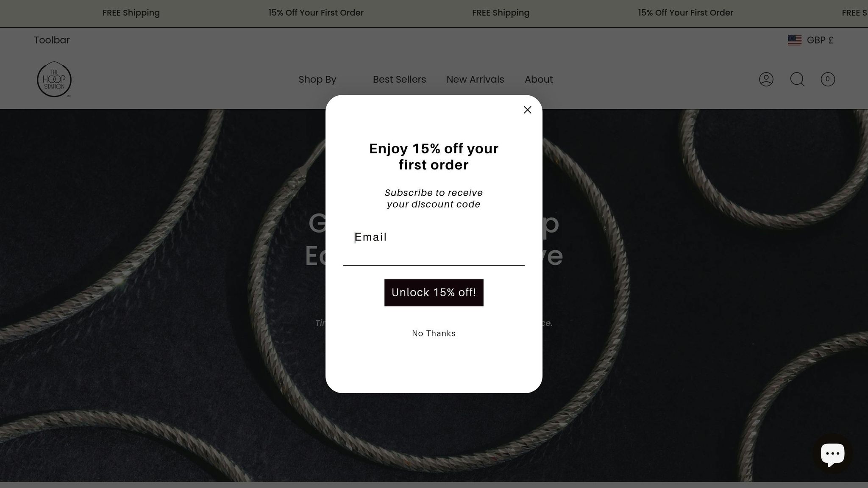The image size is (868, 488).
Task: Open the Best Sellers menu item
Action: click(x=399, y=79)
